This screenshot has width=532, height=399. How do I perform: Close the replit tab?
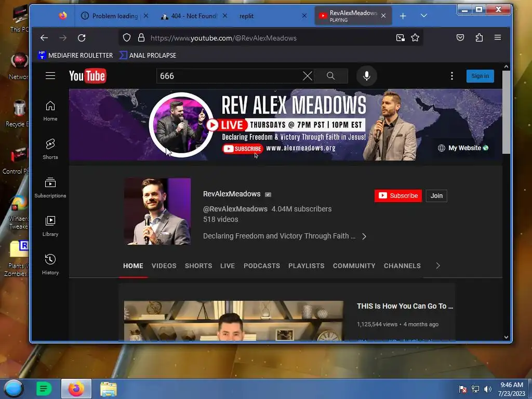[304, 16]
